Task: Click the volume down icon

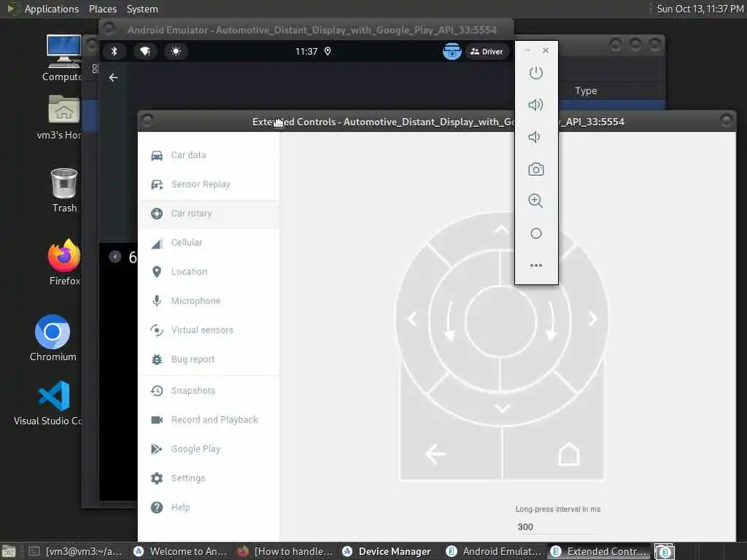Action: pyautogui.click(x=535, y=137)
